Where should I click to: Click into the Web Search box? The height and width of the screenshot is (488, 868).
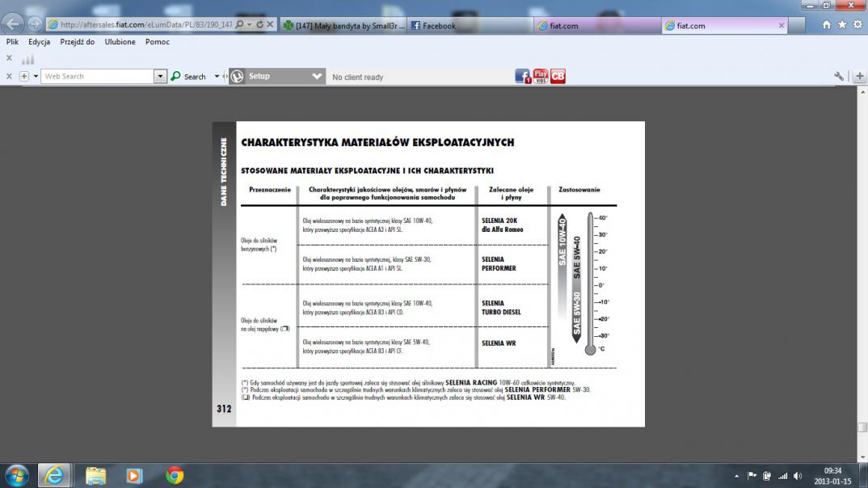[x=98, y=77]
